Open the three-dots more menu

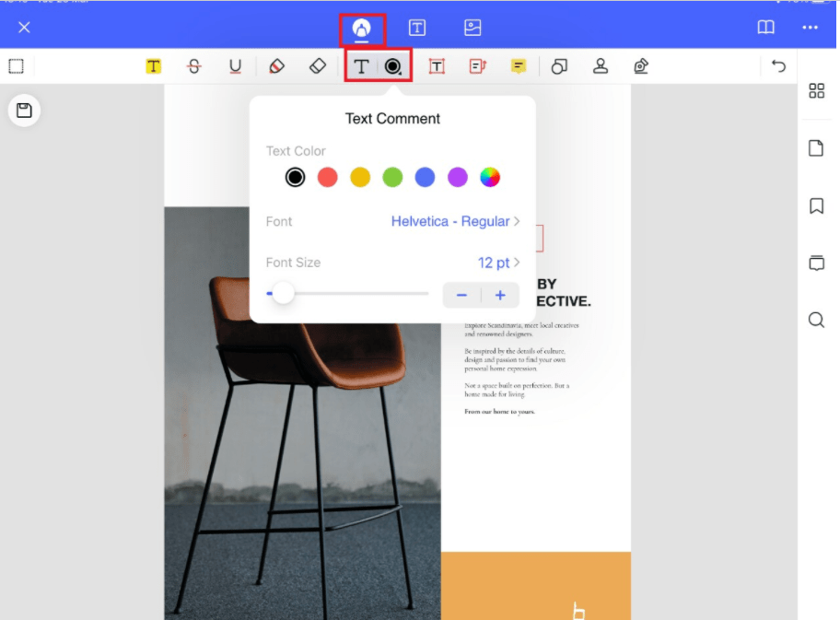point(810,28)
